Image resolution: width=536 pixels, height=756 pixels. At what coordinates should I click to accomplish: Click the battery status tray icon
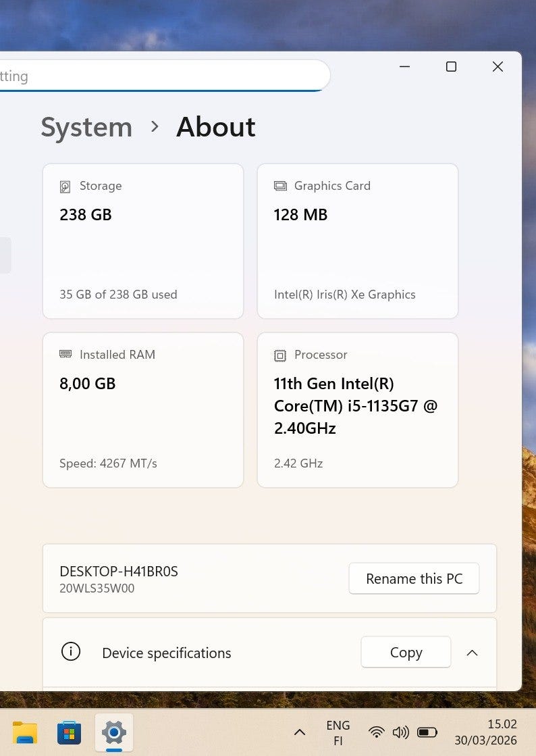pyautogui.click(x=427, y=732)
